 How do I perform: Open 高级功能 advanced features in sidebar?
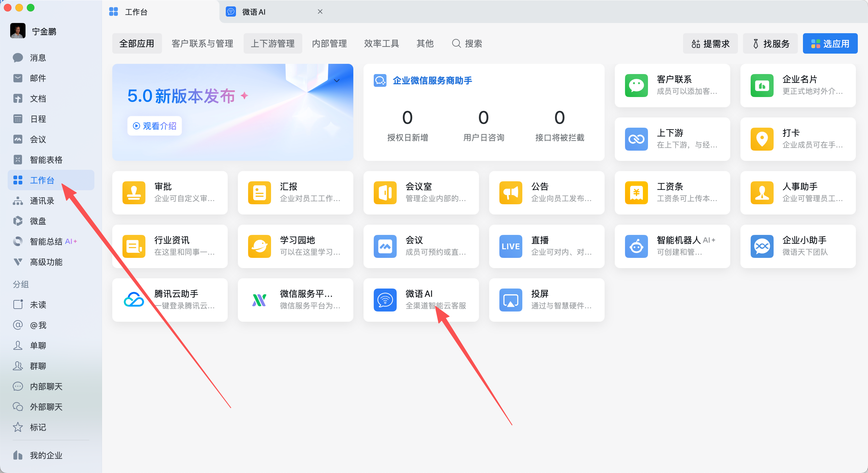click(51, 262)
